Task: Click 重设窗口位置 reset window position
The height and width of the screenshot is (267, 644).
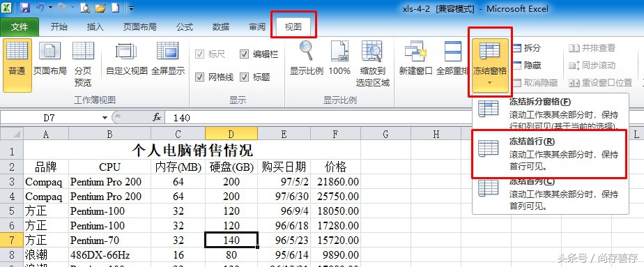Action: (601, 83)
